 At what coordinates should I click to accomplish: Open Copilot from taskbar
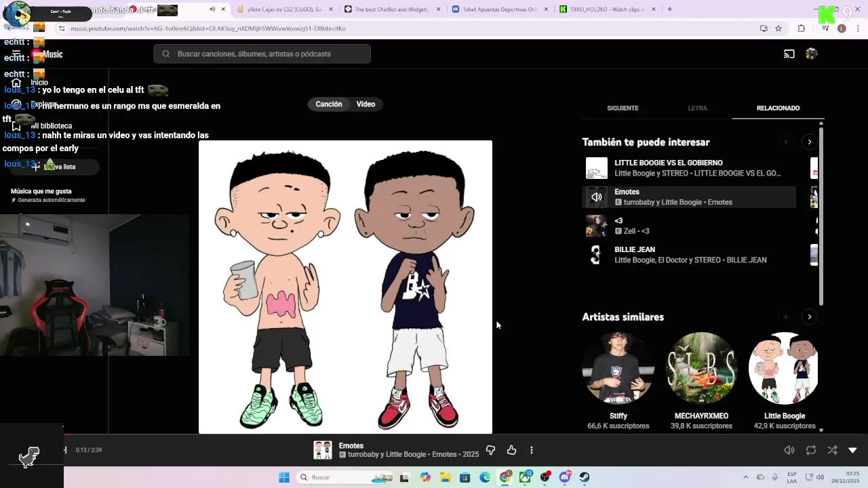pyautogui.click(x=425, y=477)
